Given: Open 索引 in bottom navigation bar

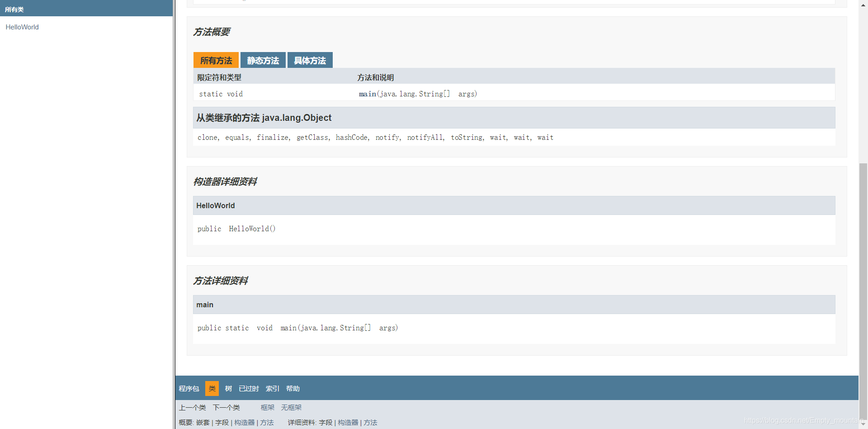Looking at the screenshot, I should click(x=273, y=389).
